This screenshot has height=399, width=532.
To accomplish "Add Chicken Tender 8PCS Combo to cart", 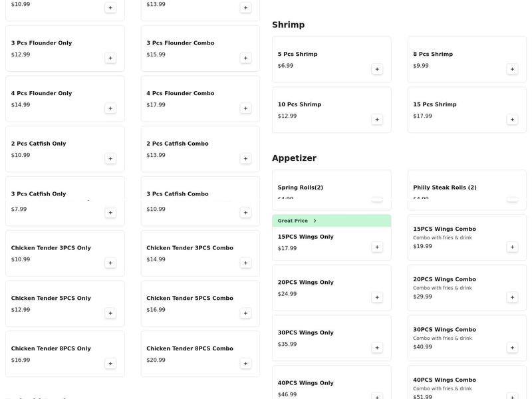I will 245,364.
